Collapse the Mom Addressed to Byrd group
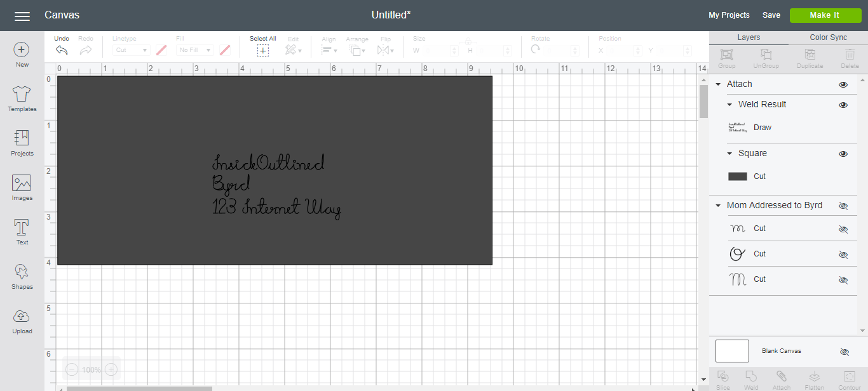 [718, 205]
